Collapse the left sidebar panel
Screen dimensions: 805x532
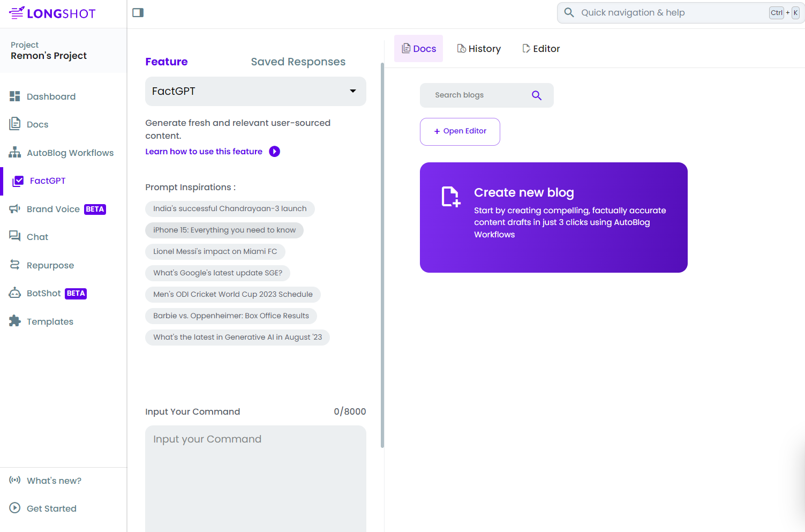pos(138,12)
